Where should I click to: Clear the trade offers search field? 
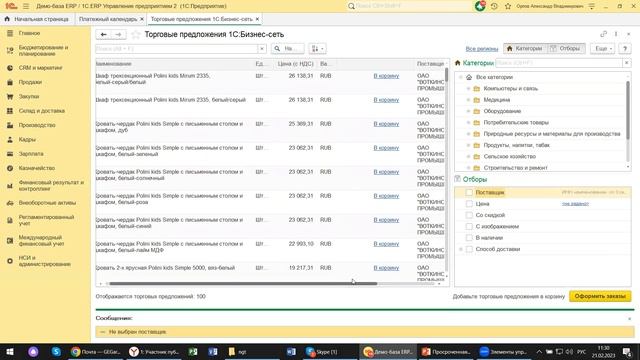pos(262,49)
